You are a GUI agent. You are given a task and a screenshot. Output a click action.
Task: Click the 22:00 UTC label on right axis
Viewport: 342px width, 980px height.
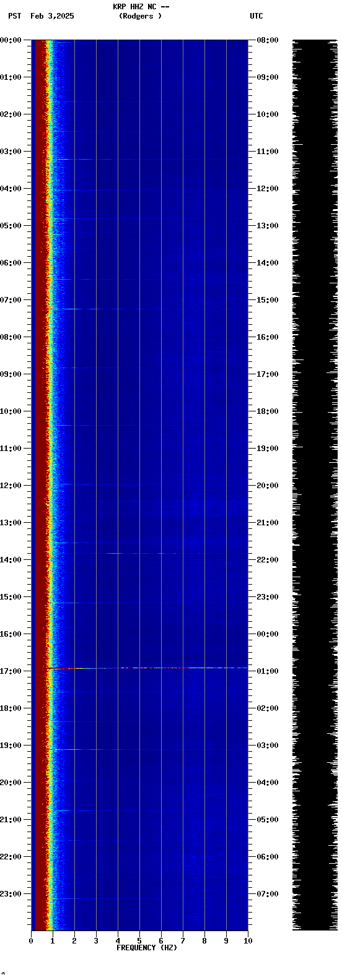click(x=267, y=560)
